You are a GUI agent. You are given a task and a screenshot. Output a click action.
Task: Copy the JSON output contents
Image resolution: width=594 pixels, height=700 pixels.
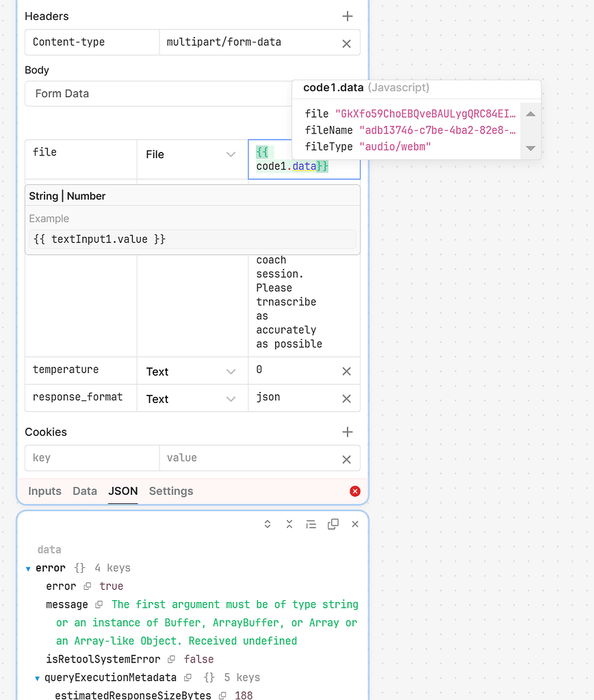point(333,523)
